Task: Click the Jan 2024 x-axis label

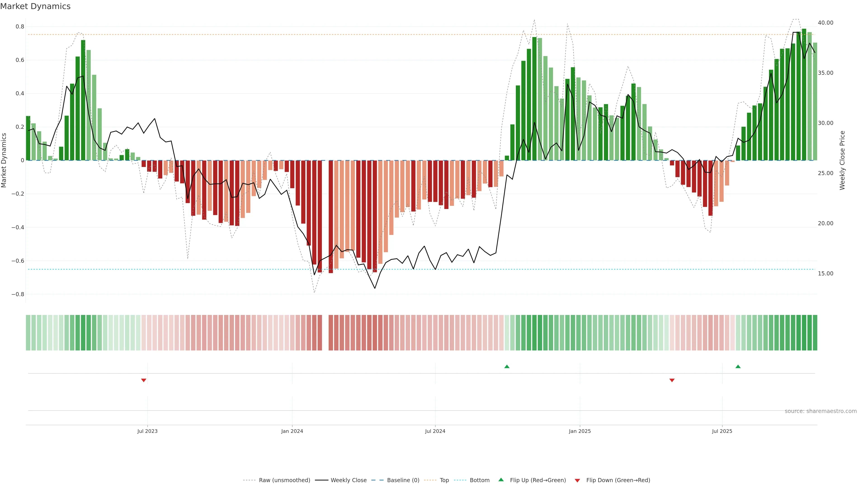Action: click(292, 431)
